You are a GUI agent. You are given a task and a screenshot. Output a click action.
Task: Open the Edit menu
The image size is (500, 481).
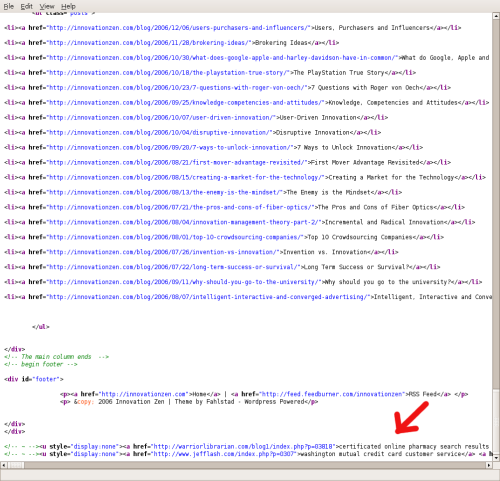(x=26, y=6)
